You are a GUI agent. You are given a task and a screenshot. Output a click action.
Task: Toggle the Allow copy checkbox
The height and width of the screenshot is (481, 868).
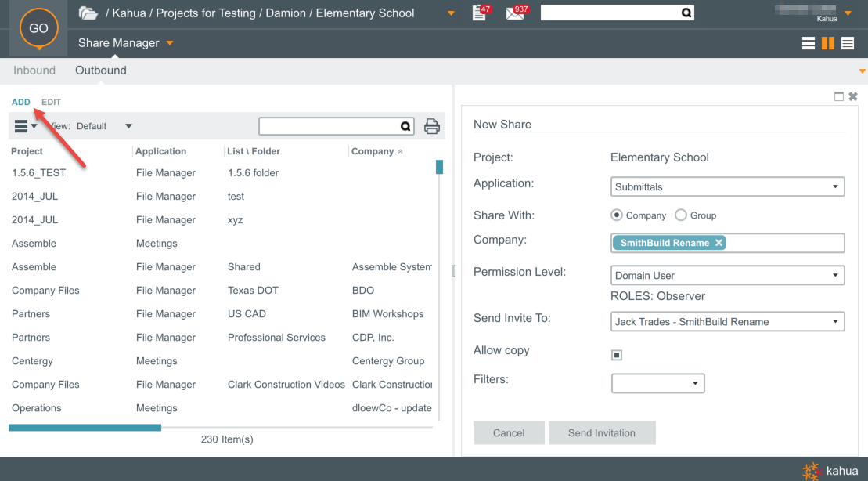[x=617, y=355]
